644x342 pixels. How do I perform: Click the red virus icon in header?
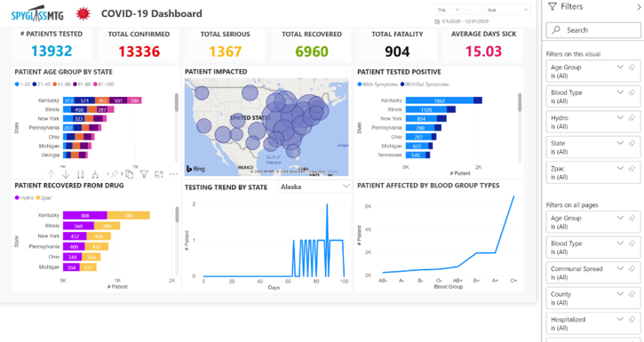click(x=83, y=13)
